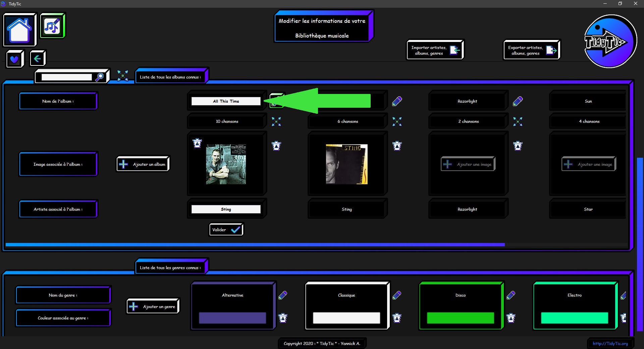The height and width of the screenshot is (349, 644).
Task: Click the TidyTic round logo
Action: tap(610, 42)
